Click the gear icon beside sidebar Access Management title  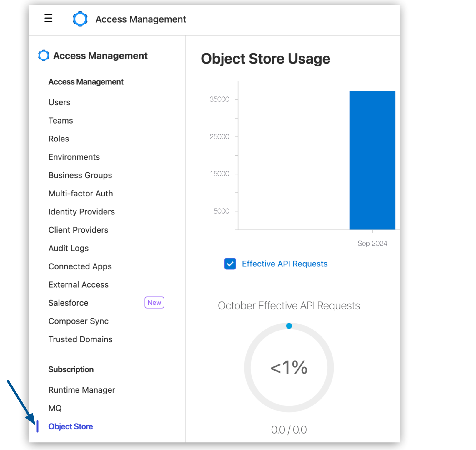click(x=43, y=55)
